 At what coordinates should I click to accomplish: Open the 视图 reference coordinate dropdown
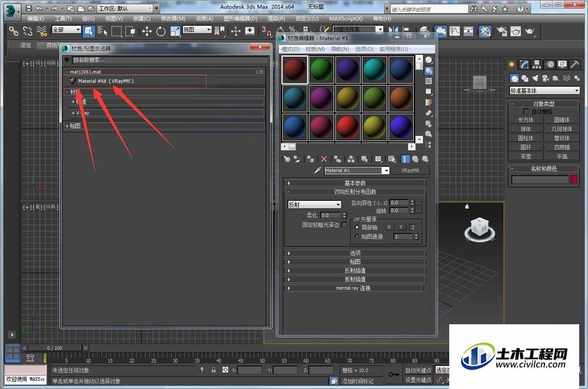(x=197, y=29)
